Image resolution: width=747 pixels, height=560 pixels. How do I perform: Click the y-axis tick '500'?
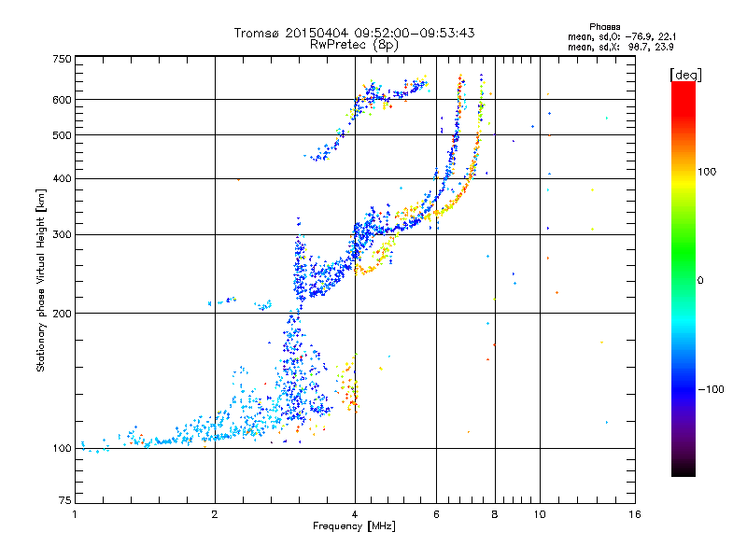(62, 135)
